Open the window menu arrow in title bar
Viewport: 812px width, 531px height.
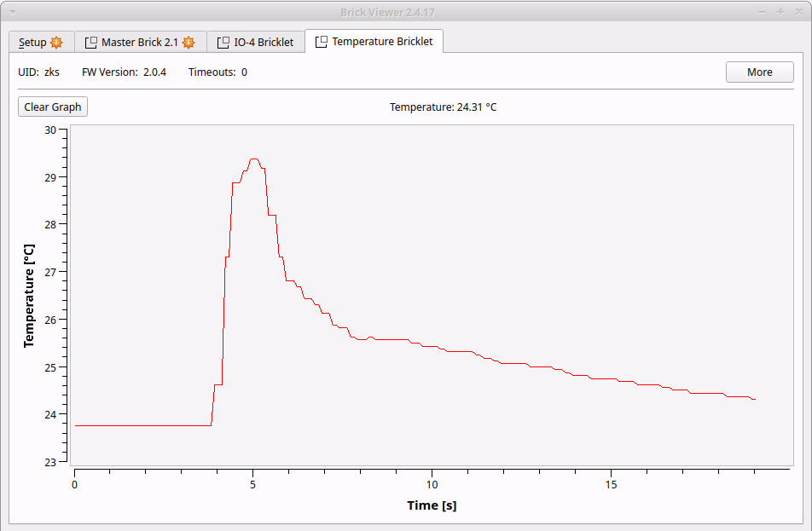coord(12,11)
